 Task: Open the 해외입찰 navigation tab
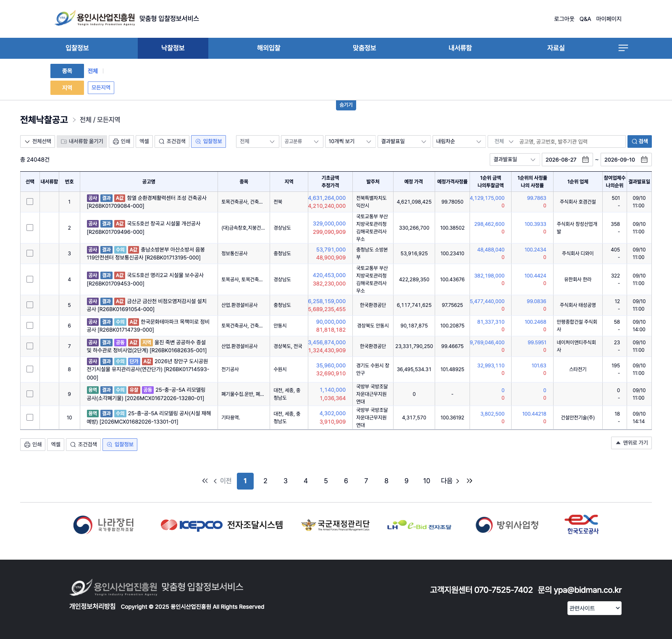click(269, 48)
